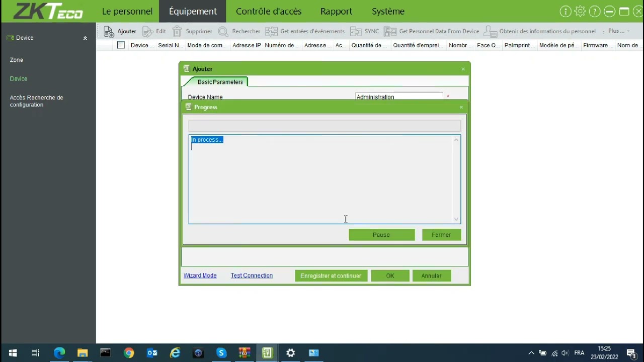Click Get entrées d'événements icon

(x=271, y=31)
